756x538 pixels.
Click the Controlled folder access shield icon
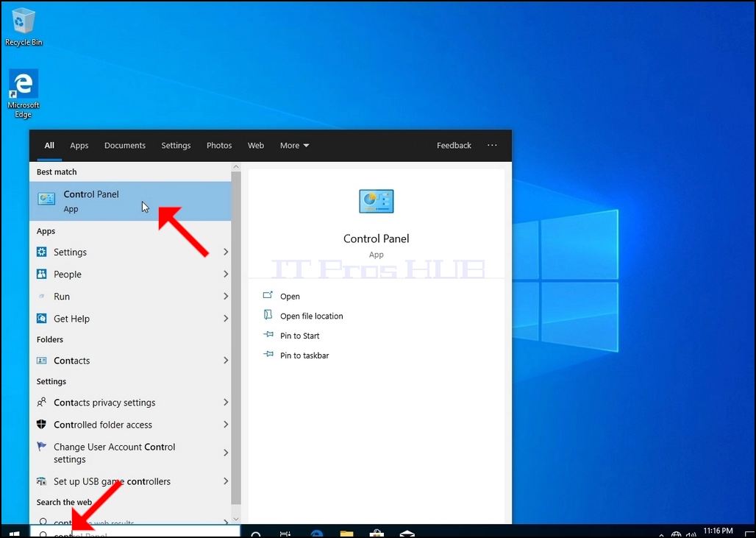[x=42, y=424]
